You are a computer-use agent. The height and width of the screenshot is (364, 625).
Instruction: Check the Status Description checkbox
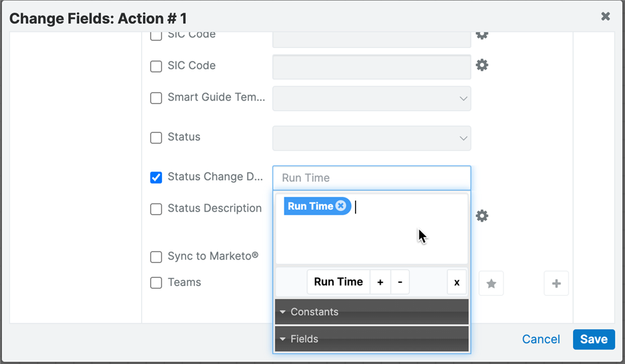(156, 209)
